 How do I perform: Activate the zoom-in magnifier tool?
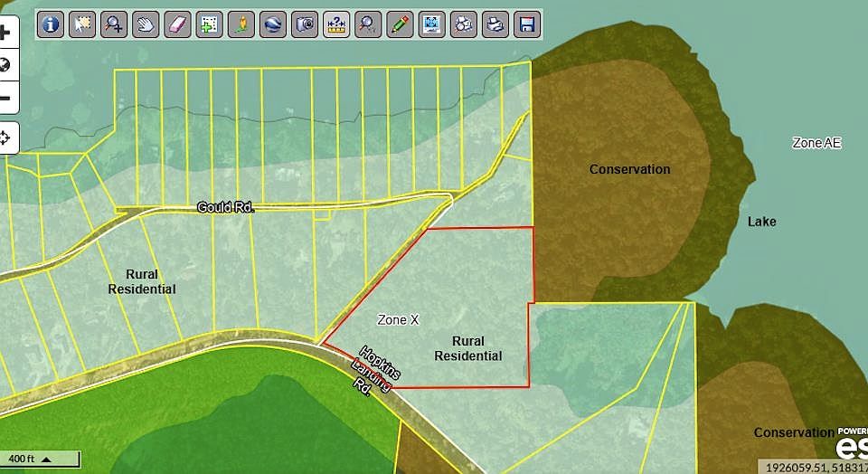(x=114, y=24)
